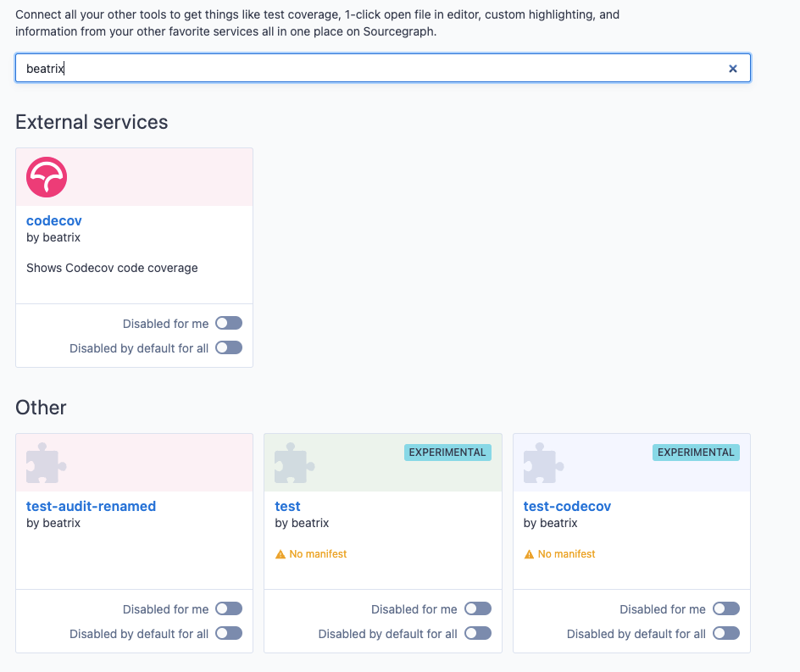Open the Codecov logo icon
The height and width of the screenshot is (672, 800).
(47, 177)
